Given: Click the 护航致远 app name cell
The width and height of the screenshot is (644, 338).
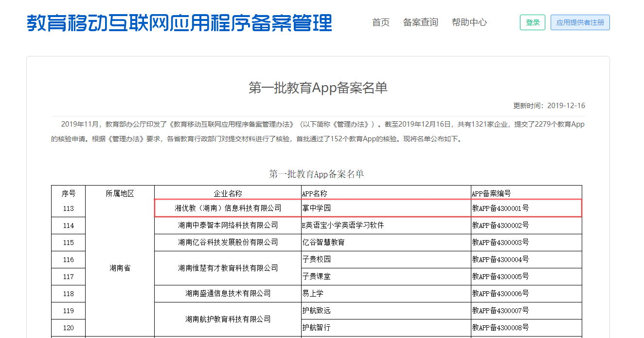Looking at the screenshot, I should point(317,310).
